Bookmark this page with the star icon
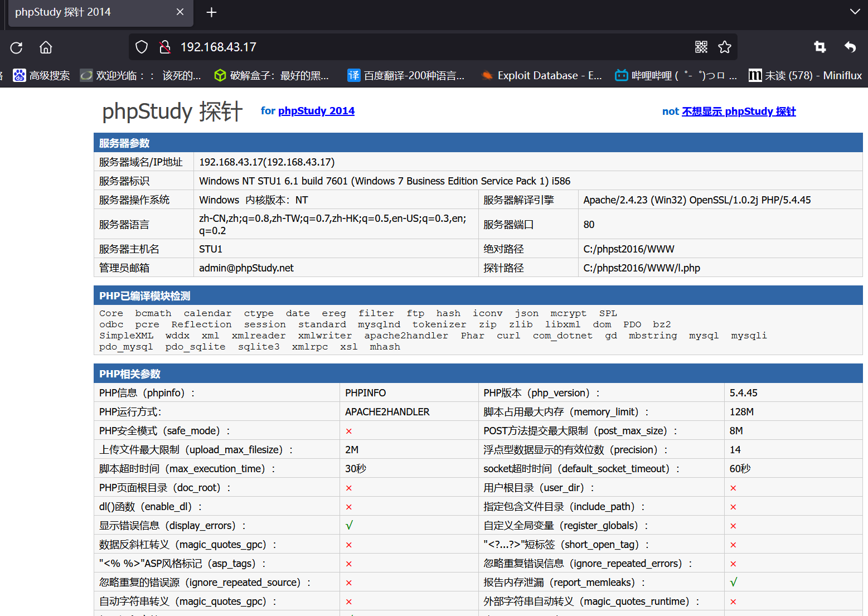This screenshot has width=868, height=616. click(x=725, y=47)
